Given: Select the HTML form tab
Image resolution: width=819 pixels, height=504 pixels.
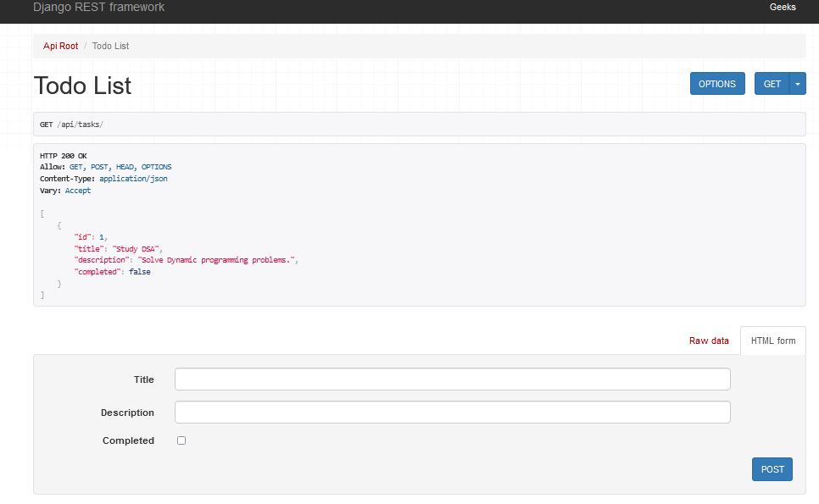Looking at the screenshot, I should [773, 341].
